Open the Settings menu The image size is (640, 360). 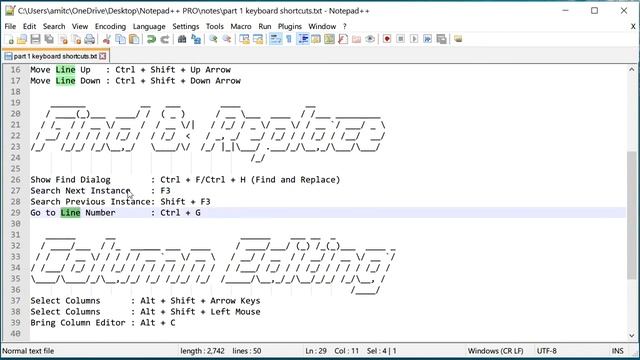[x=186, y=26]
